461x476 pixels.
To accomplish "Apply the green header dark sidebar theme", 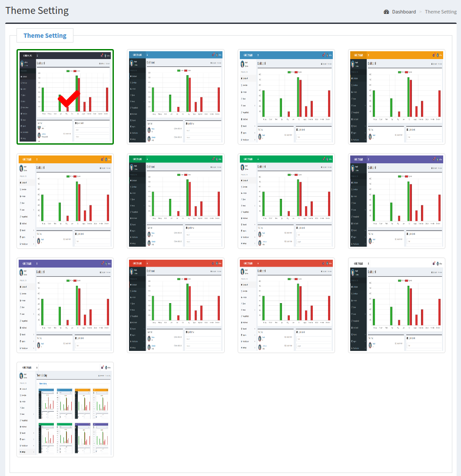I will (x=176, y=201).
